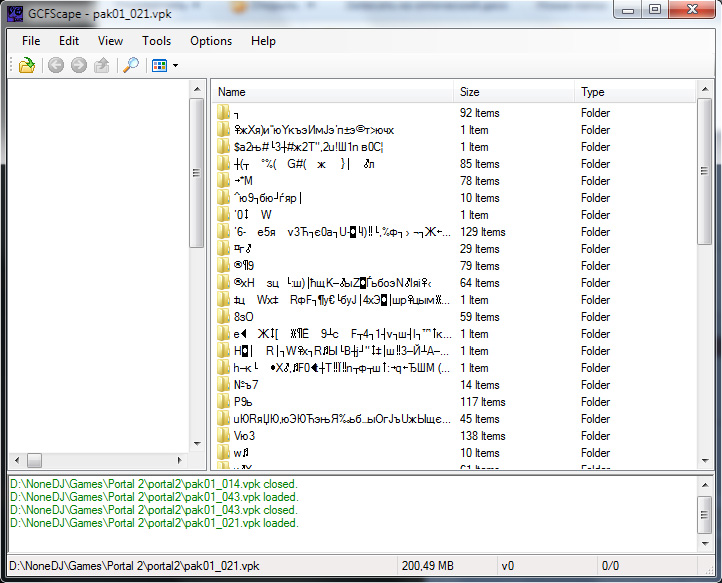The width and height of the screenshot is (722, 583).
Task: Click the view style toolbar icon
Action: coord(159,65)
